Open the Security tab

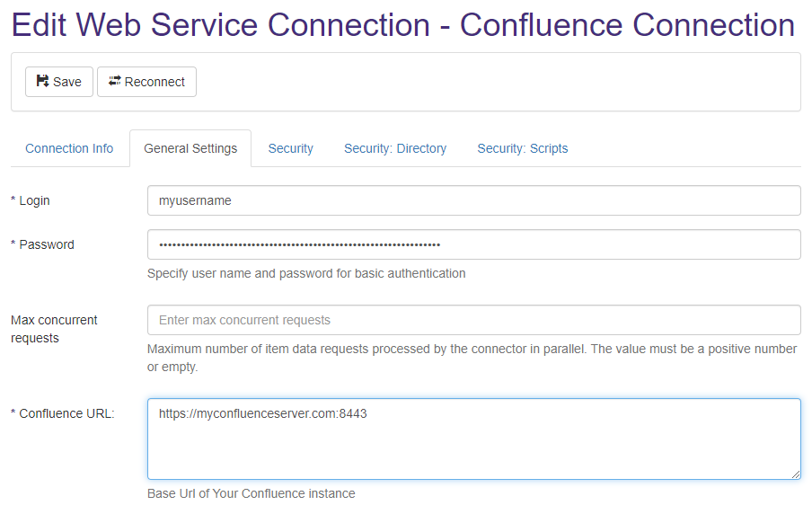click(290, 148)
